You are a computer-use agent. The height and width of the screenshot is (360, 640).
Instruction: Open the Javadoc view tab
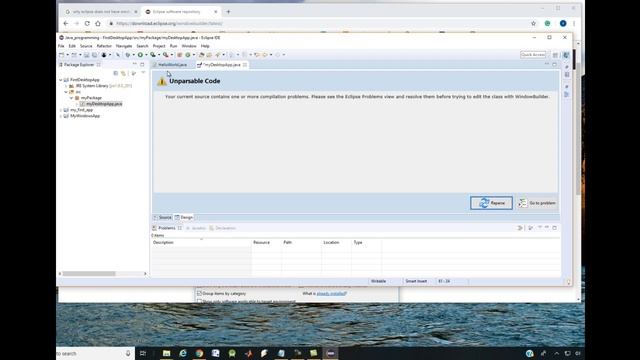196,228
